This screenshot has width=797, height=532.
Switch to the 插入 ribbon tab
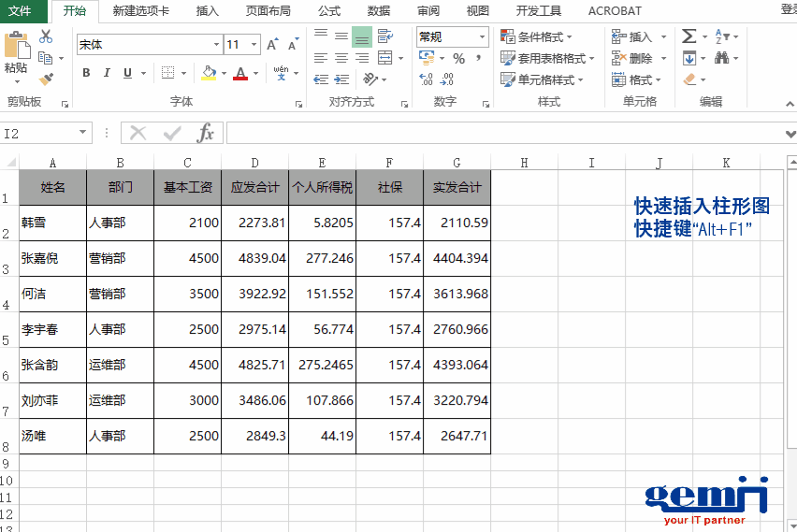208,11
